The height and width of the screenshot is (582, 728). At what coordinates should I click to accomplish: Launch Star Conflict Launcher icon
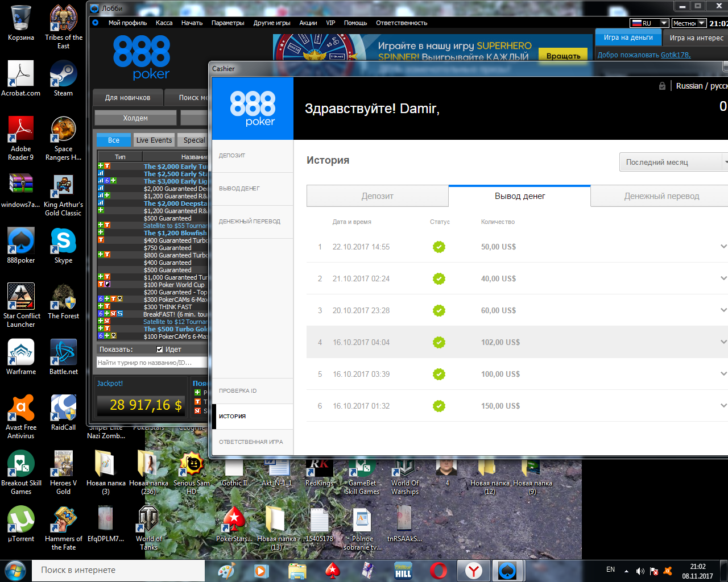(21, 305)
